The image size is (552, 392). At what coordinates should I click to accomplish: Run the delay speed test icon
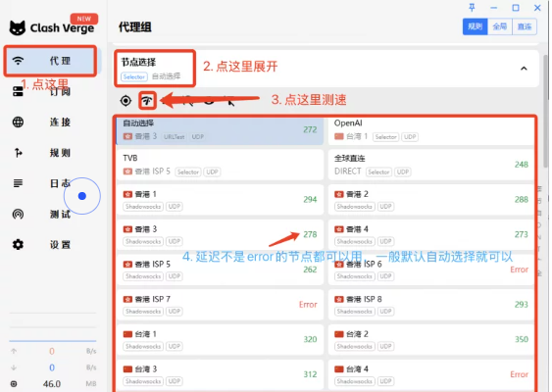point(147,101)
